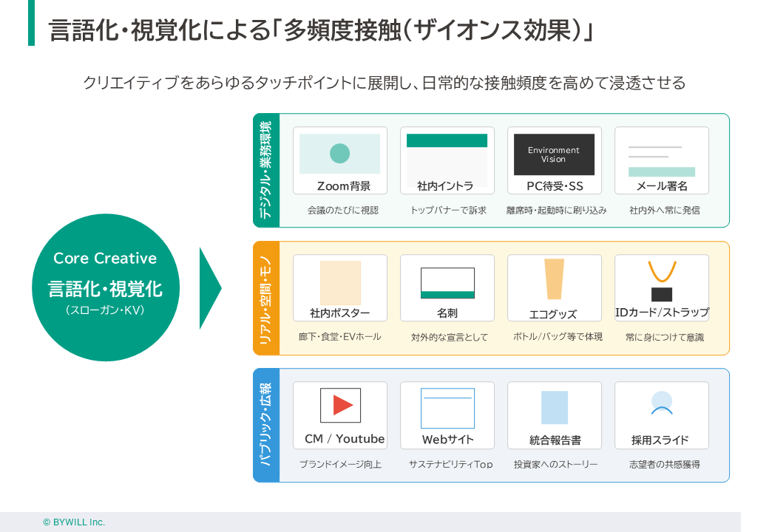Click the 統合報告書 blue document icon

coord(554,407)
